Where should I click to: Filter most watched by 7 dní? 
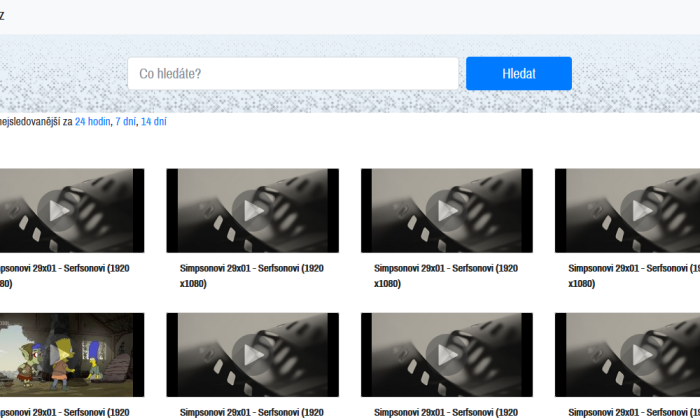(x=125, y=121)
